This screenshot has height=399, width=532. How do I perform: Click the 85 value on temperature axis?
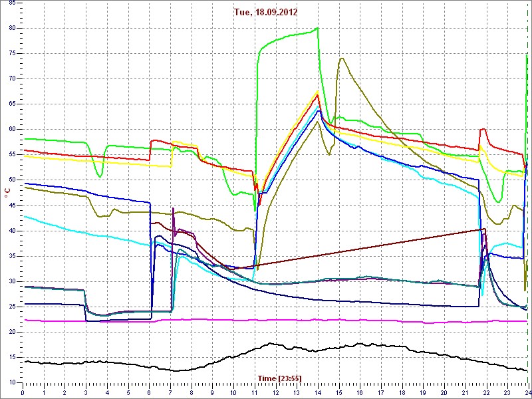pos(12,3)
